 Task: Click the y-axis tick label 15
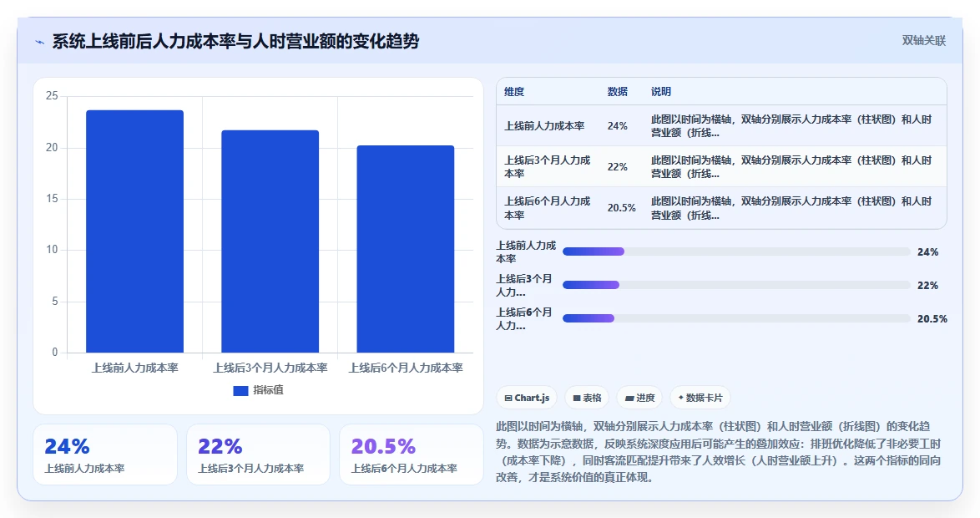tap(52, 199)
